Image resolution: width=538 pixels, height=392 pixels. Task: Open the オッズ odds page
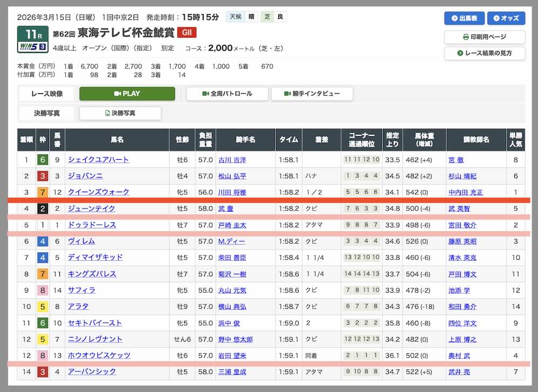506,18
